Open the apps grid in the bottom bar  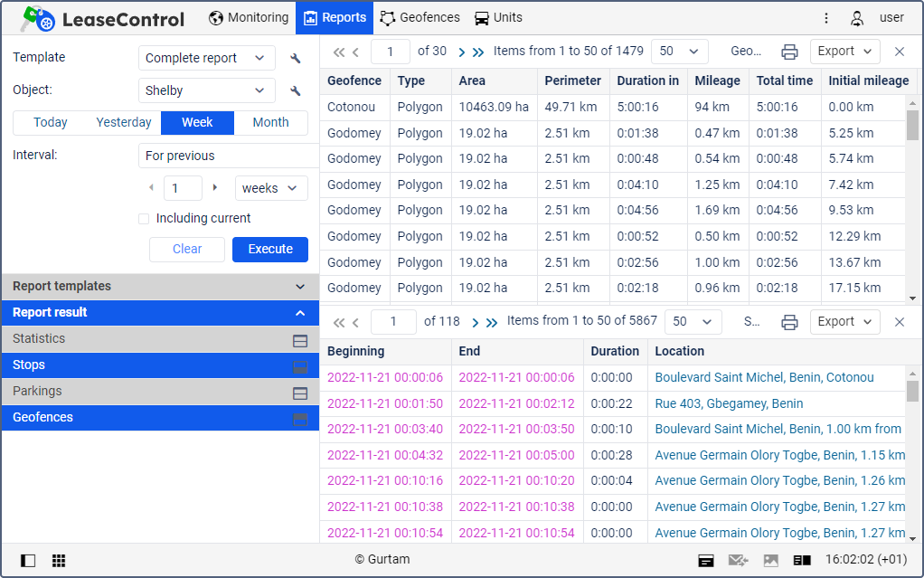59,561
